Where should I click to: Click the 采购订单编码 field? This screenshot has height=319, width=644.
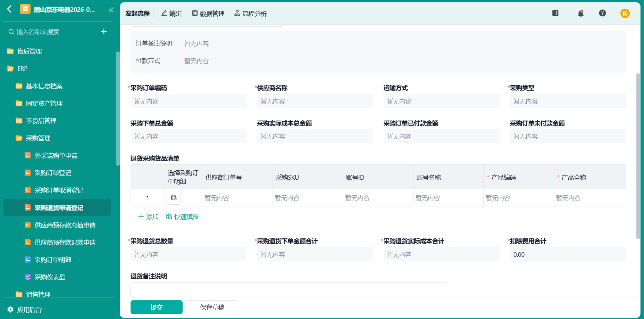pos(189,101)
